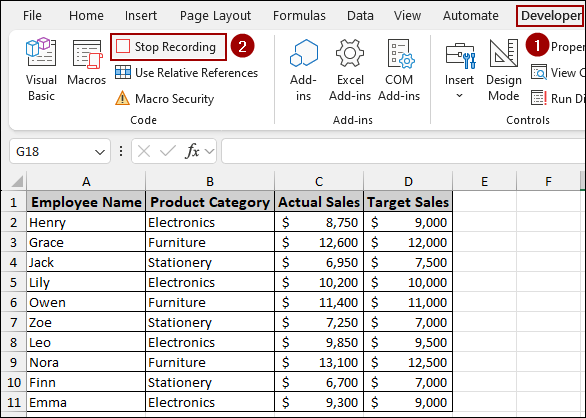Select column C header
This screenshot has height=418, width=586.
(319, 181)
